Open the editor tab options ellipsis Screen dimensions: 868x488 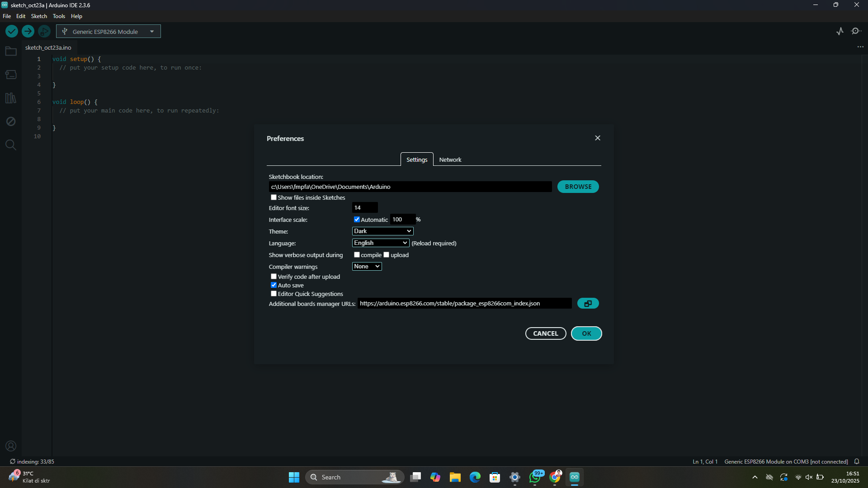tap(860, 47)
